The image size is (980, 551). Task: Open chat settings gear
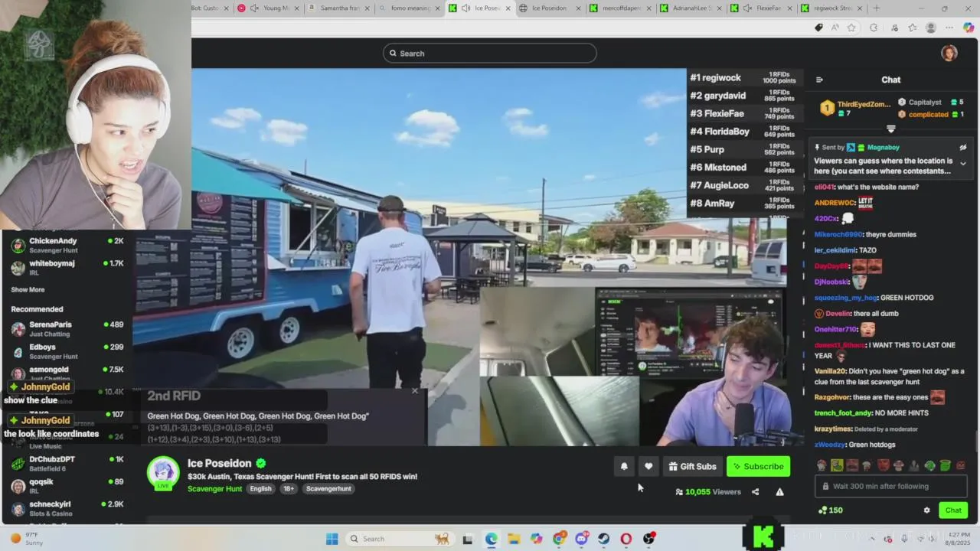coord(926,510)
